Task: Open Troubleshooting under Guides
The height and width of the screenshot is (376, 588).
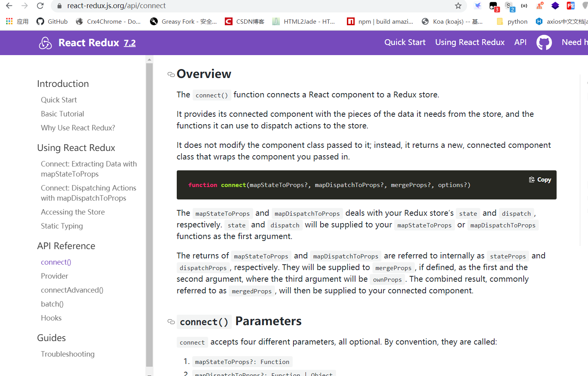Action: pos(68,354)
